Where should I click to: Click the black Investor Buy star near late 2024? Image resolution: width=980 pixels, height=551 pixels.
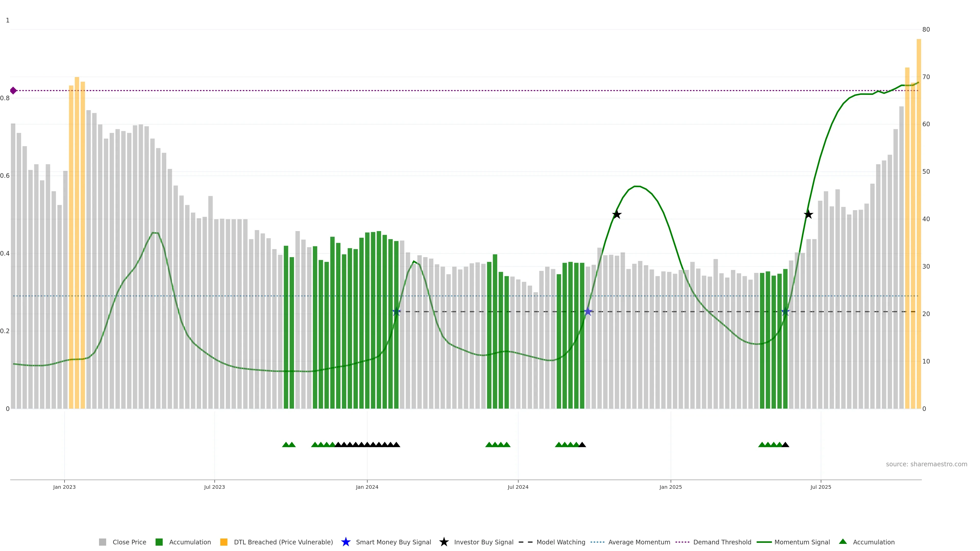(x=617, y=215)
